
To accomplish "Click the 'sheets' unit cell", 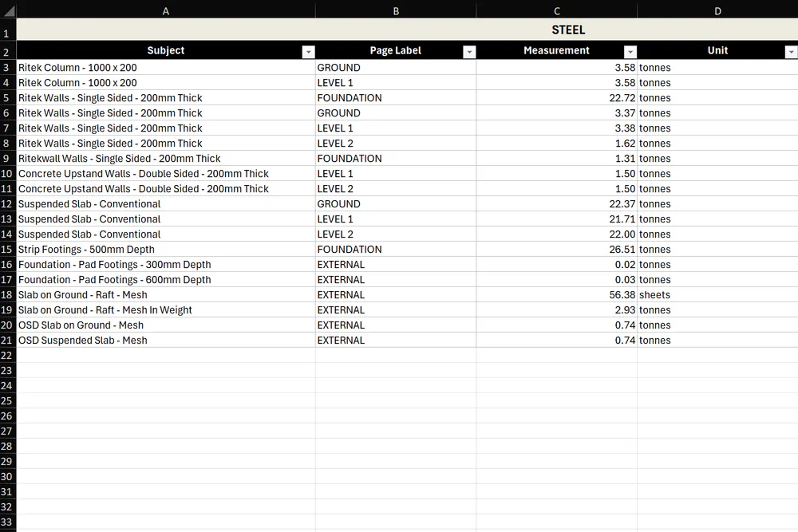I will click(717, 294).
